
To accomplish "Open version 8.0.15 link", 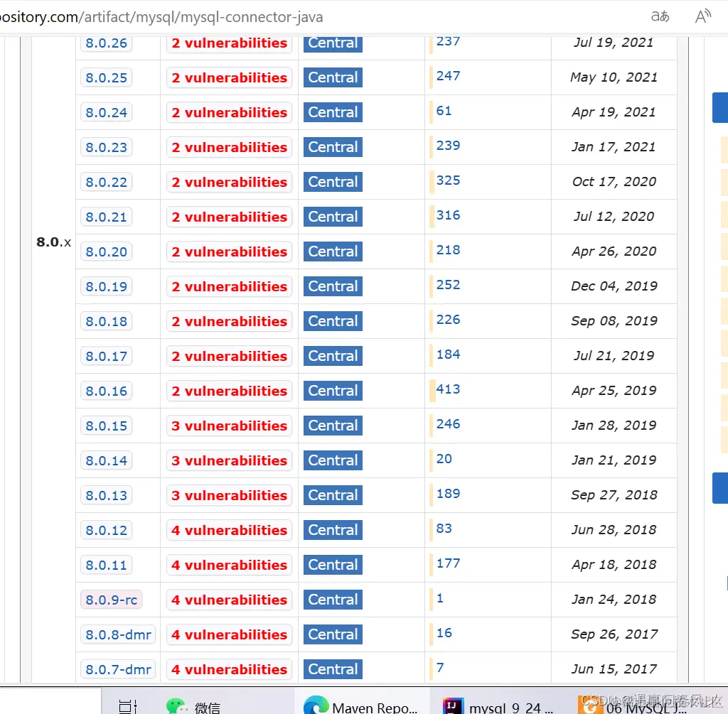I will 107,426.
